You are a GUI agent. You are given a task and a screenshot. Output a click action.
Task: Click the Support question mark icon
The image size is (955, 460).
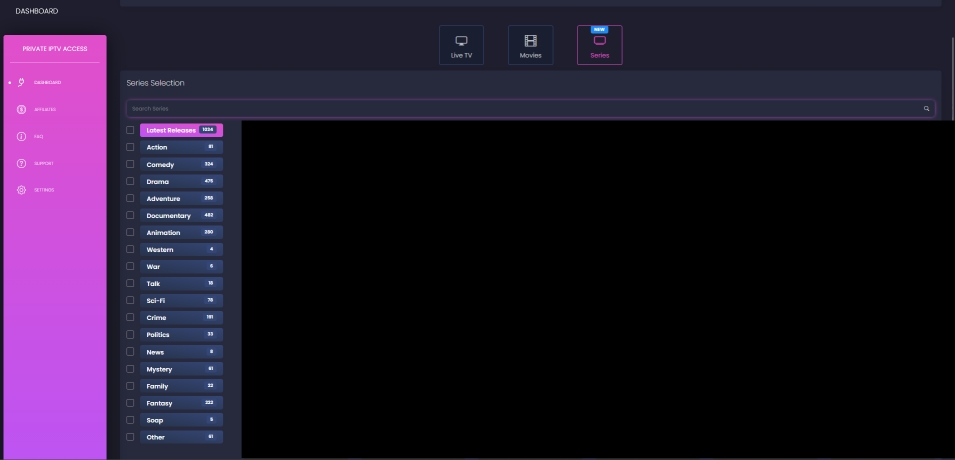point(21,163)
